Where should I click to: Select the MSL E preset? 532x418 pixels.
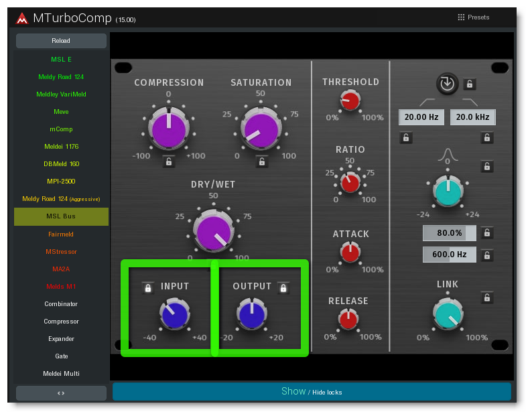coord(61,60)
